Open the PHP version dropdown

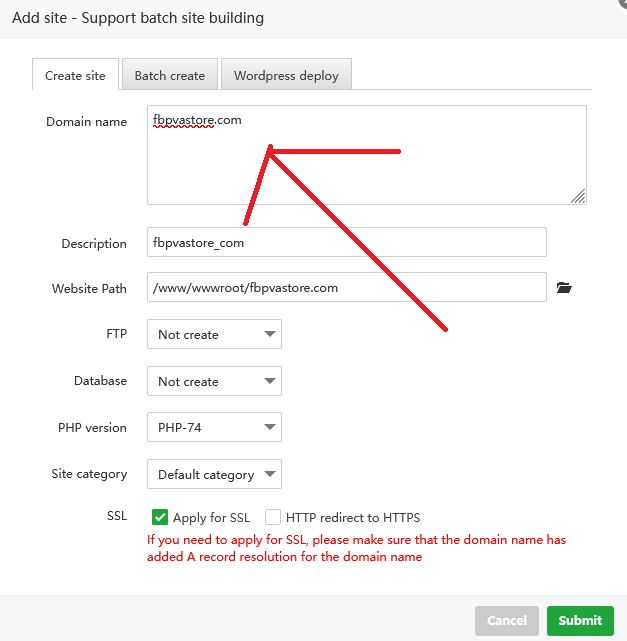pos(214,428)
